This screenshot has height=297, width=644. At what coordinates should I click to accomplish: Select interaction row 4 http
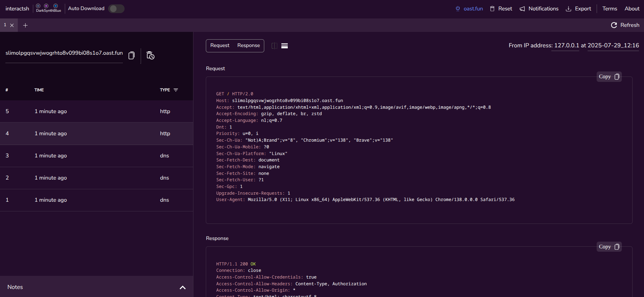[96, 134]
